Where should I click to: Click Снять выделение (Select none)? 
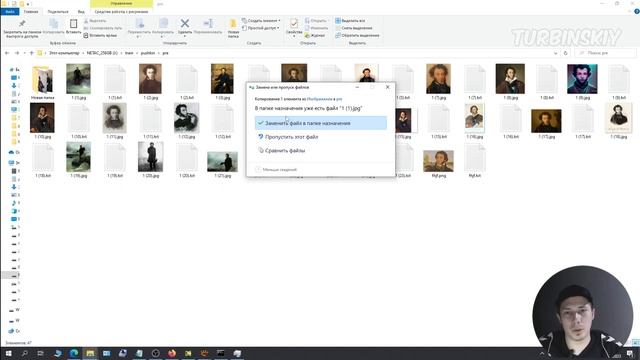pos(353,28)
